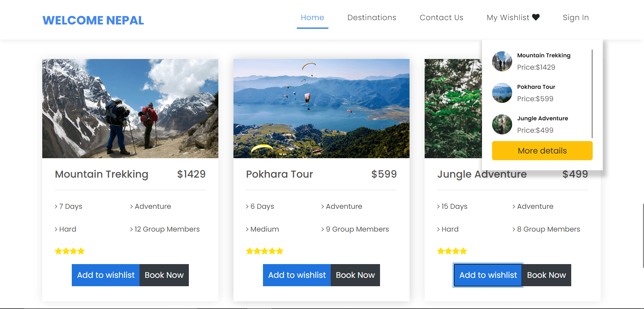The image size is (644, 309).
Task: Open the Contact Us page
Action: click(441, 18)
